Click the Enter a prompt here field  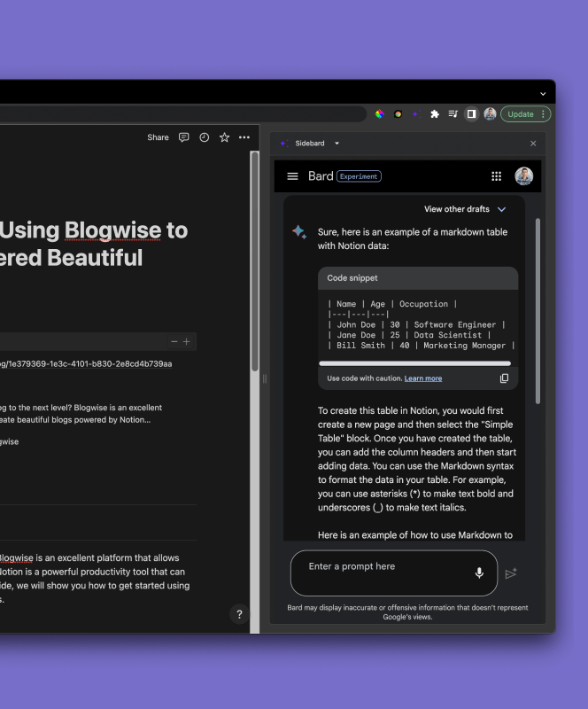coord(385,567)
